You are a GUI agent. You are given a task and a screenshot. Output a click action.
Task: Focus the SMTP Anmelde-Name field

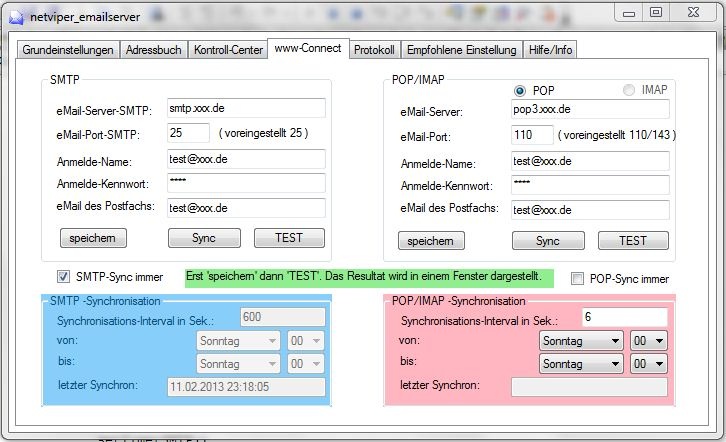pyautogui.click(x=246, y=159)
